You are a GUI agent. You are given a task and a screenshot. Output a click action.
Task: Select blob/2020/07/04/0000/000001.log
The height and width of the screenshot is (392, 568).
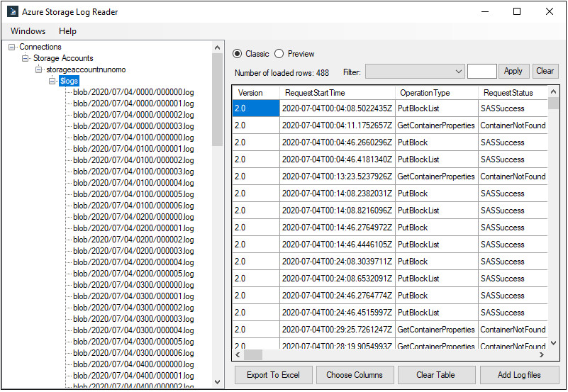click(x=133, y=103)
